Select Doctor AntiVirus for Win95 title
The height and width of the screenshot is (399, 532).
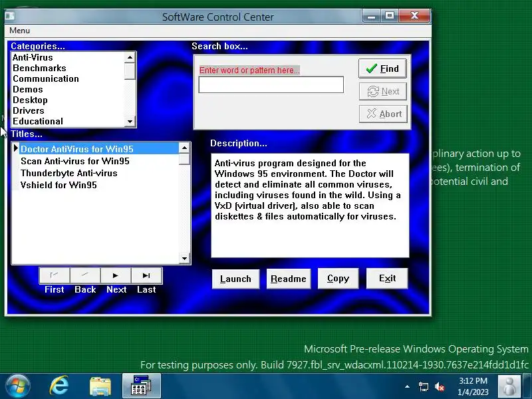pyautogui.click(x=99, y=149)
